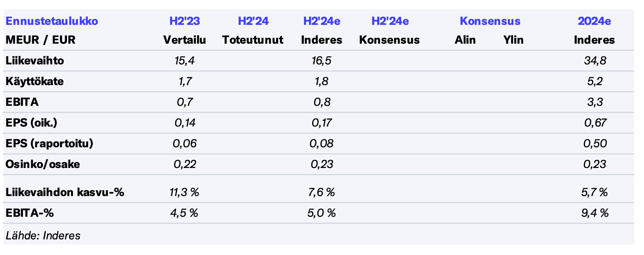The height and width of the screenshot is (255, 644).
Task: Click the Alin consensus subheader
Action: point(465,40)
